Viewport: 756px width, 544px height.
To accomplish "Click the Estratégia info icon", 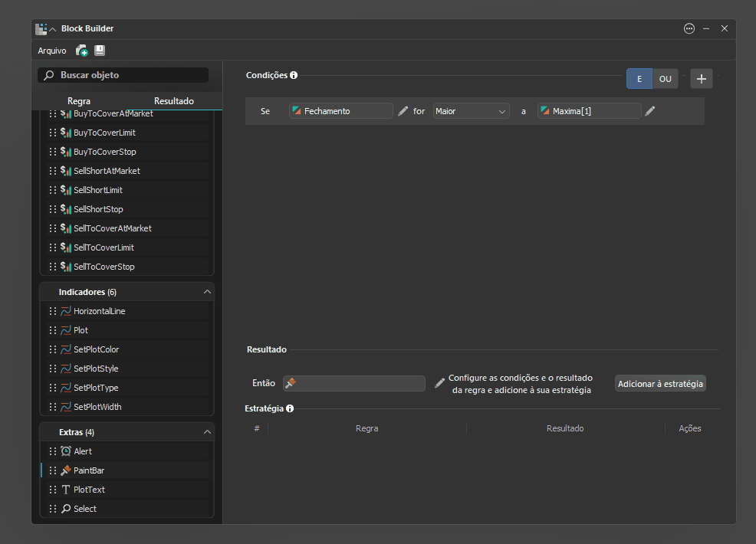I will pyautogui.click(x=290, y=408).
